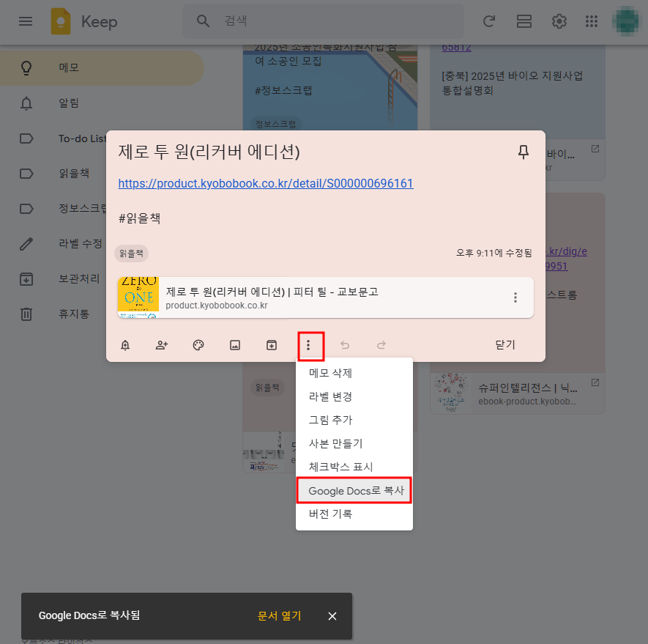Viewport: 648px width, 644px height.
Task: Click the Keep logo icon
Action: pos(61,21)
